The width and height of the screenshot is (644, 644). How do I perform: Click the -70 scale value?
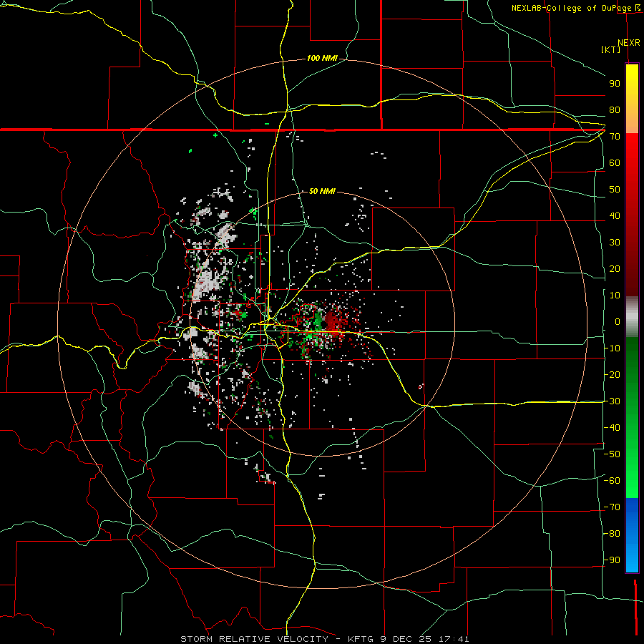coord(612,507)
